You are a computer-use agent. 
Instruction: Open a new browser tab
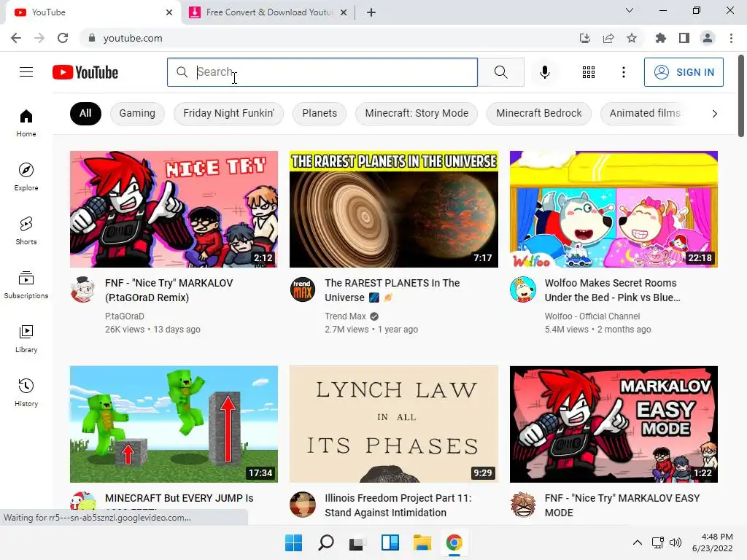(371, 12)
